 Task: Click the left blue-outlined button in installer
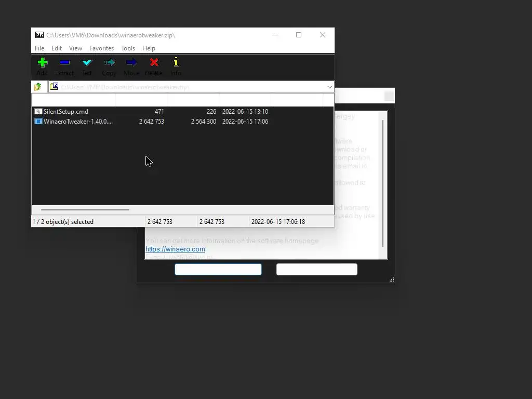218,270
